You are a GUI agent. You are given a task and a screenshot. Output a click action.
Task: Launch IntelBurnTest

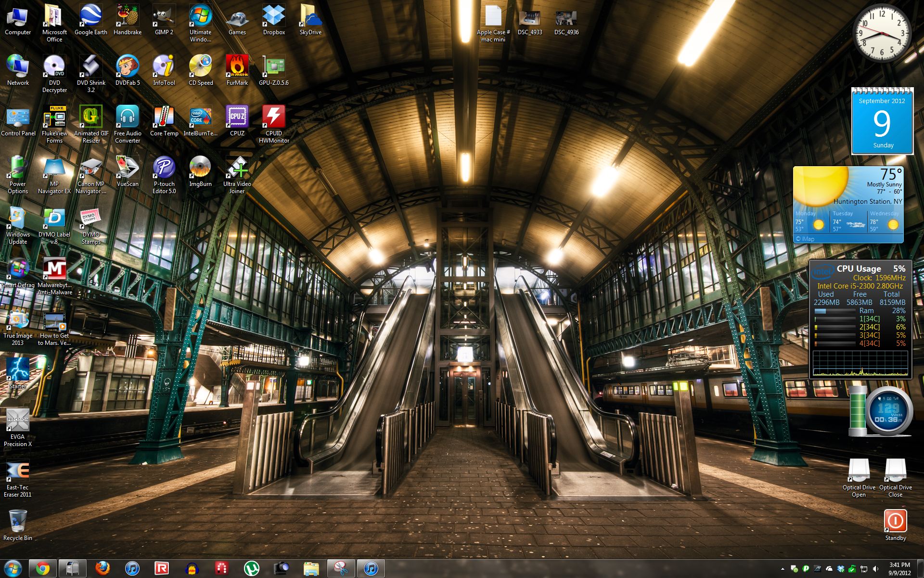pyautogui.click(x=201, y=121)
